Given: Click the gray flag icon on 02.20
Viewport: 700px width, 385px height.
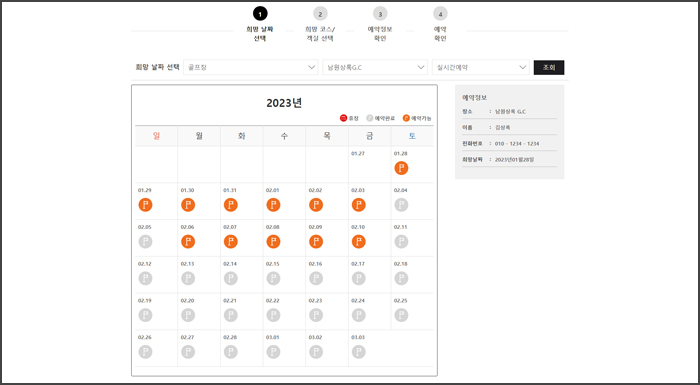Looking at the screenshot, I should click(188, 315).
